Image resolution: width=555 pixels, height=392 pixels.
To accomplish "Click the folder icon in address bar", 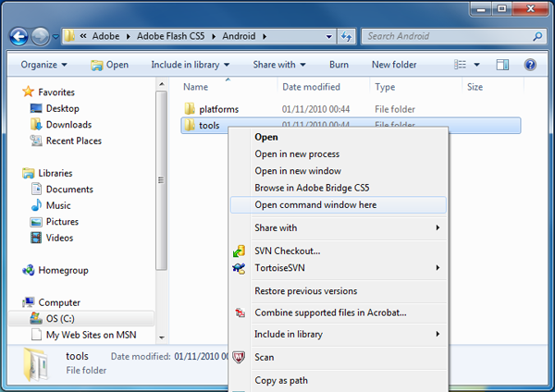I will (x=69, y=36).
